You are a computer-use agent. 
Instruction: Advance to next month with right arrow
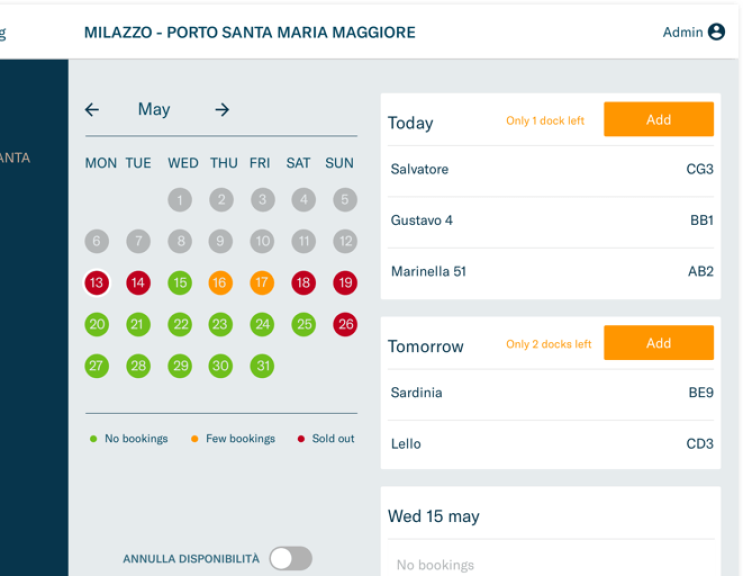click(x=222, y=110)
